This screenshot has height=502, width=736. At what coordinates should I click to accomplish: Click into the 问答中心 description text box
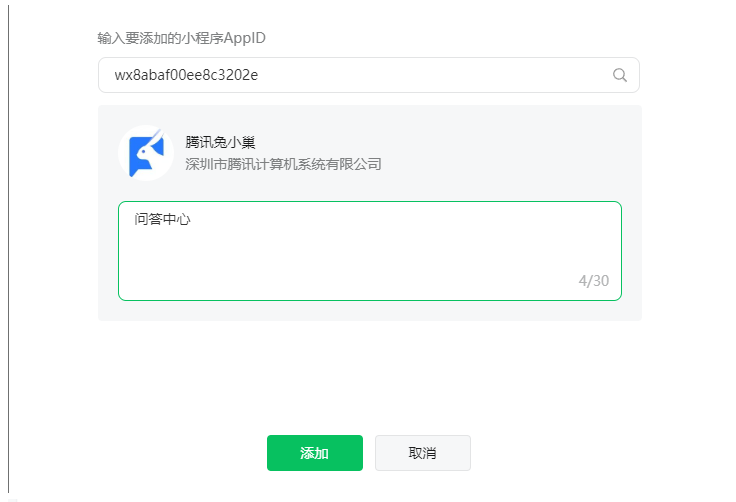tap(370, 251)
